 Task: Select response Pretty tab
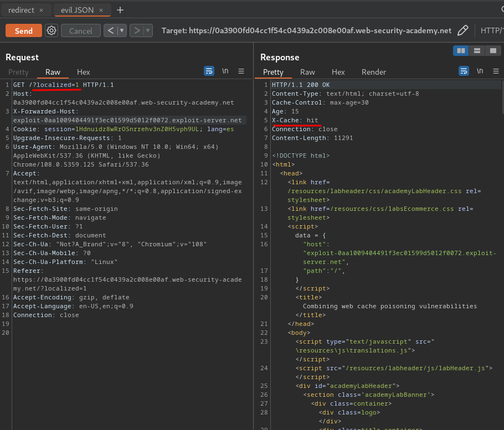click(273, 72)
